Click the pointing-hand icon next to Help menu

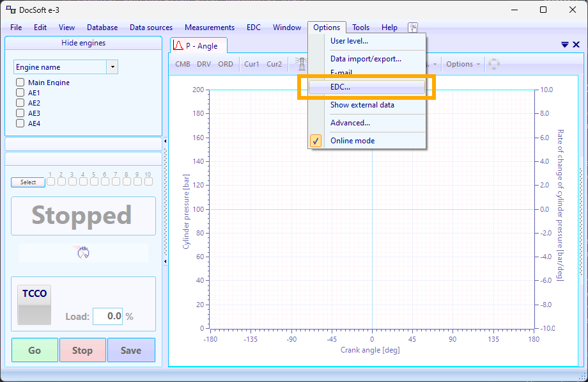pos(413,27)
